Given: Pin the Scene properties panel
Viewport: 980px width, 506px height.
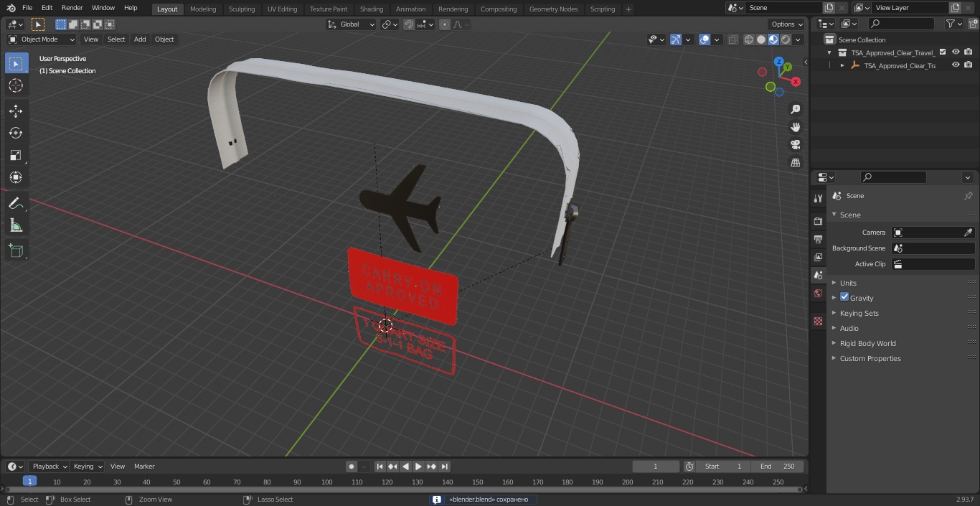Looking at the screenshot, I should [968, 196].
